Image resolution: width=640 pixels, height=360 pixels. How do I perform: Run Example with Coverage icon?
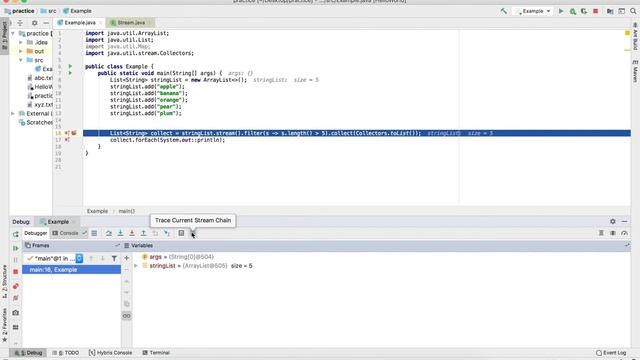584,11
